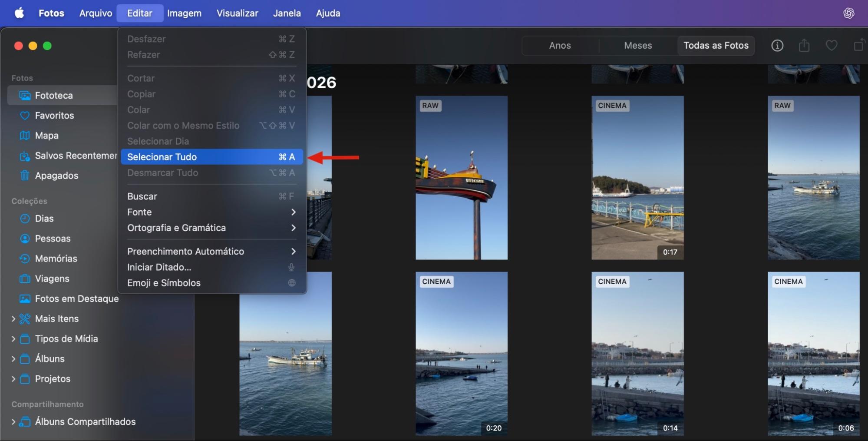Click the Fototeca library icon
Image resolution: width=868 pixels, height=441 pixels.
(25, 96)
